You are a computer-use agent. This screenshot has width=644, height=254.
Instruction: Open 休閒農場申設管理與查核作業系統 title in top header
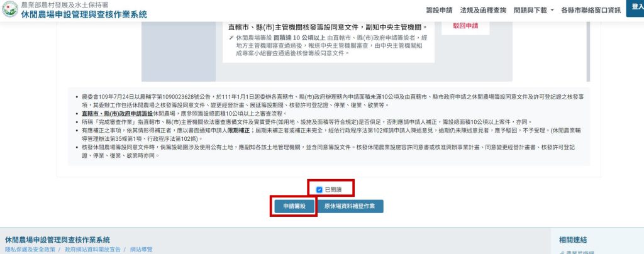coord(84,14)
